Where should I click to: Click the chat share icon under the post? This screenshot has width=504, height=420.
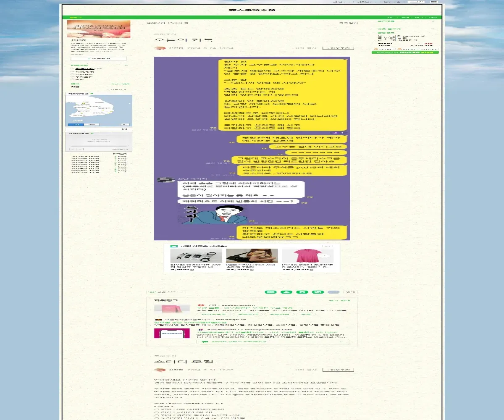271,291
